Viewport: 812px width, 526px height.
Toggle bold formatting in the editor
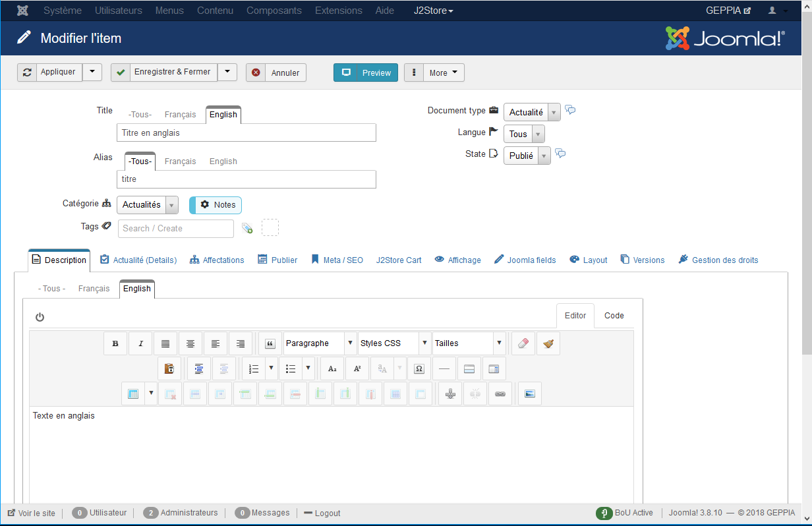pyautogui.click(x=115, y=343)
